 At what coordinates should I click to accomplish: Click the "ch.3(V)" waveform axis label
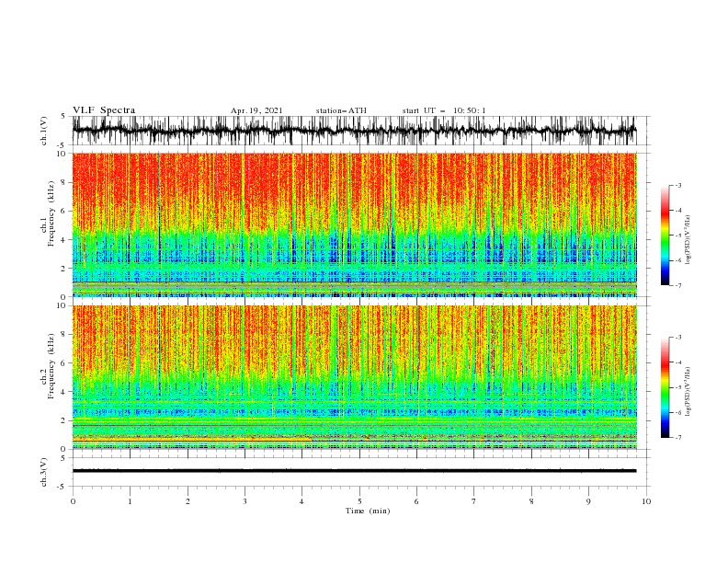pos(44,472)
